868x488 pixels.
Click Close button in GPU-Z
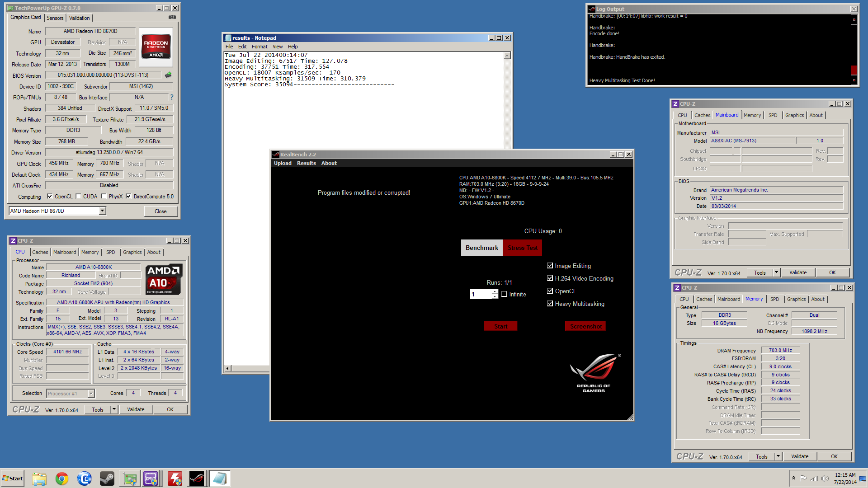160,211
